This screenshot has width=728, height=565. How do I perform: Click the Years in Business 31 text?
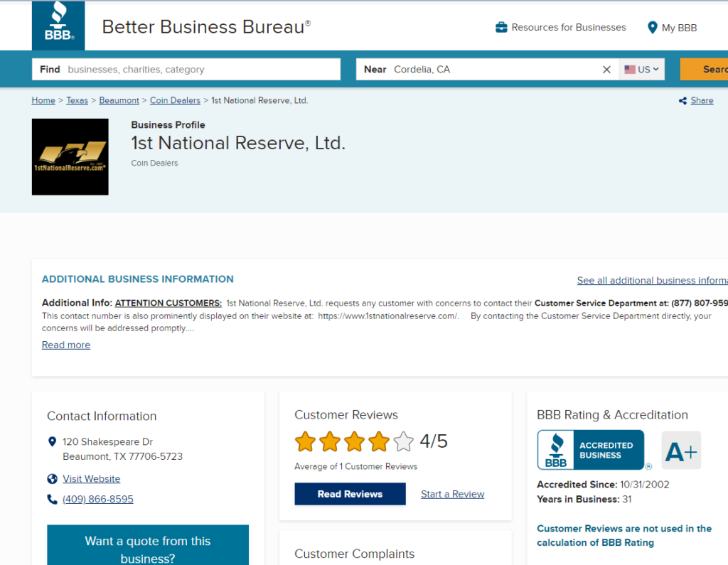point(584,500)
